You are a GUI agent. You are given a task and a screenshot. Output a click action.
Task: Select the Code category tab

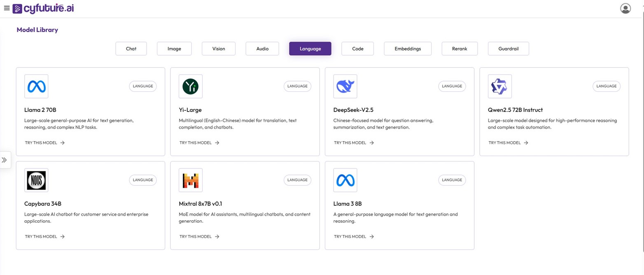357,49
